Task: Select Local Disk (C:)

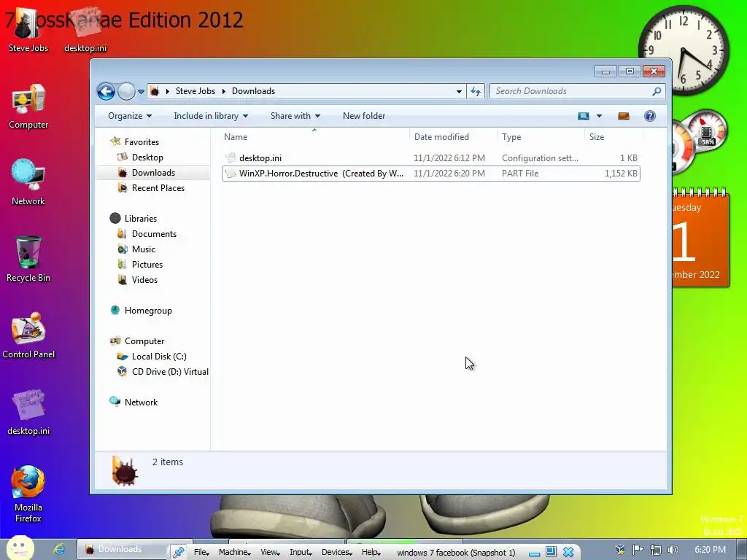Action: 159,356
